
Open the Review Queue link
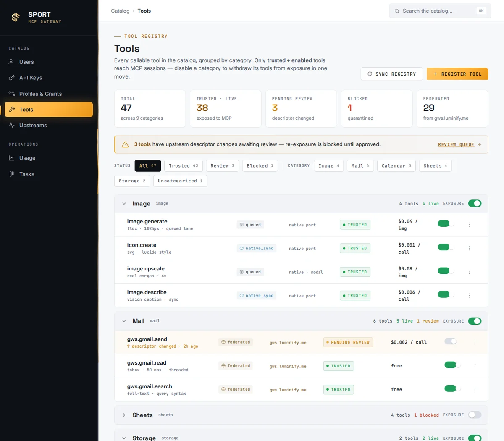point(459,144)
